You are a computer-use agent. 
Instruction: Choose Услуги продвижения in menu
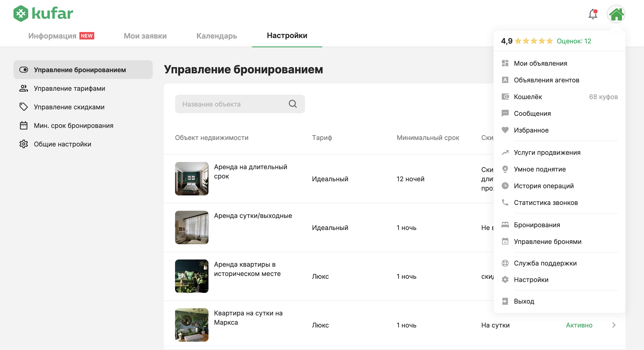[x=559, y=152]
